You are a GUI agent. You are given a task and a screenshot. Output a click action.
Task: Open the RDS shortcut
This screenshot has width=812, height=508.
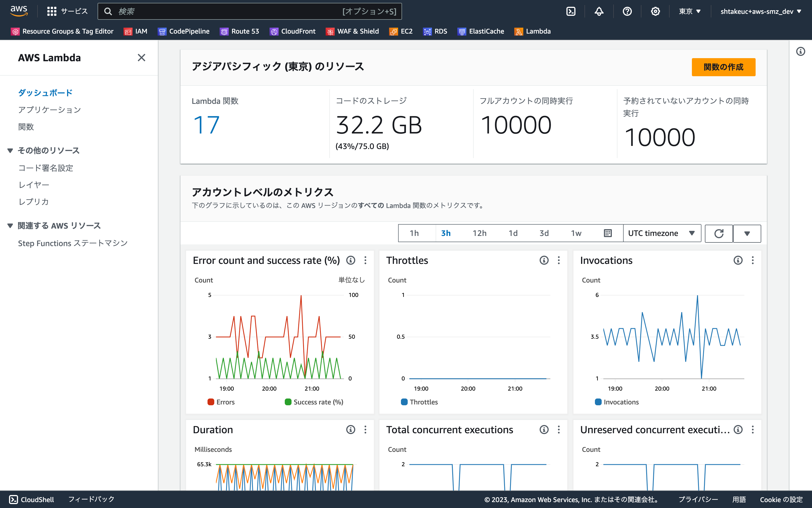tap(435, 31)
